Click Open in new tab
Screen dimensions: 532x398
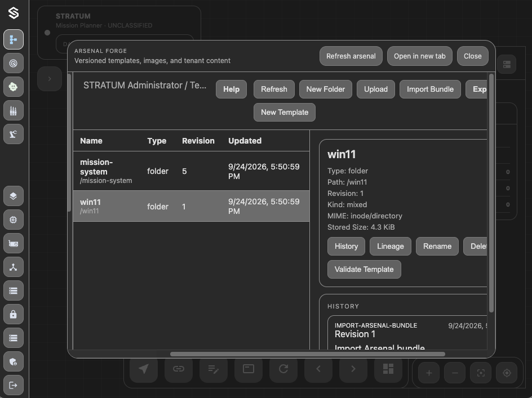pyautogui.click(x=420, y=56)
